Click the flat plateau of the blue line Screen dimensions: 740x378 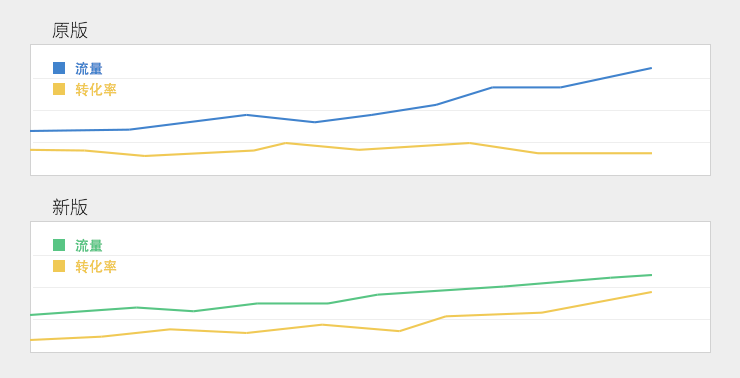527,87
